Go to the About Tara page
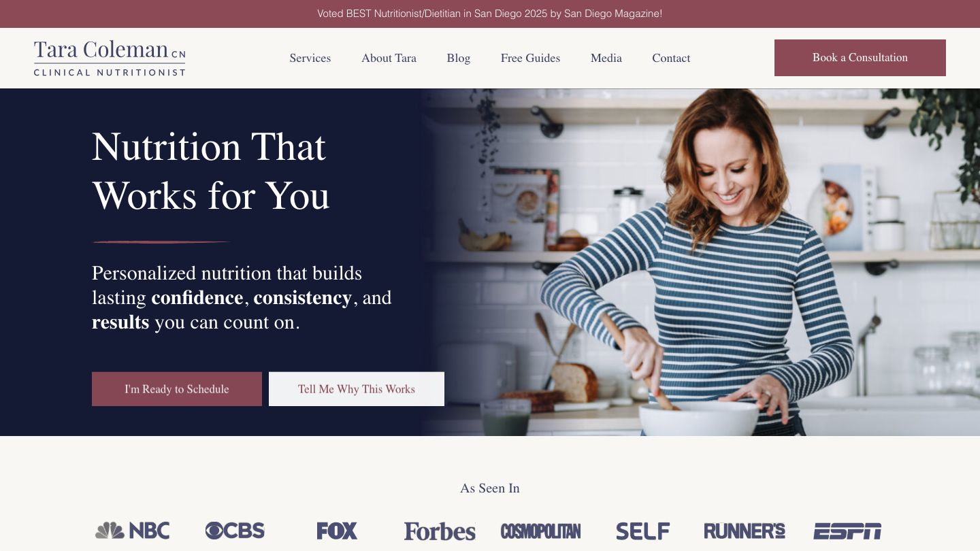 coord(389,58)
